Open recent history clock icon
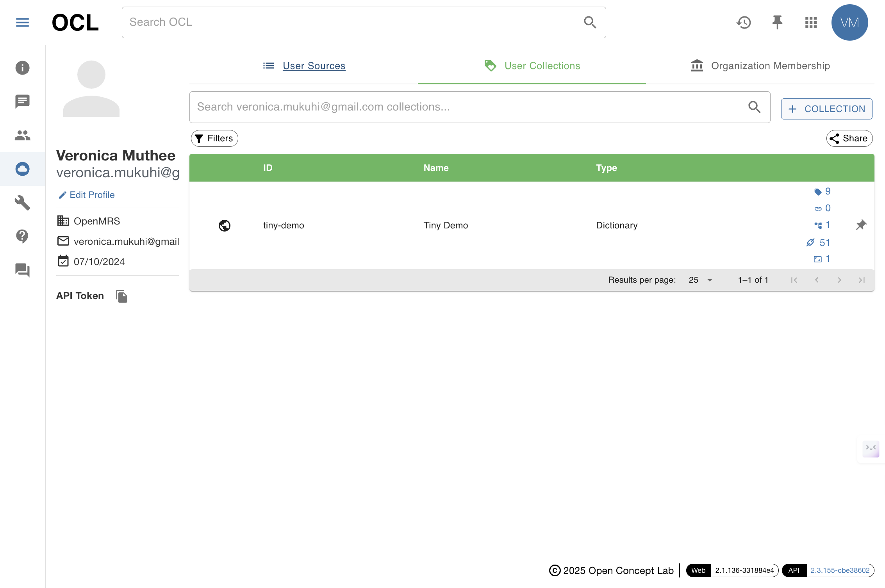The width and height of the screenshot is (885, 588). coord(744,22)
